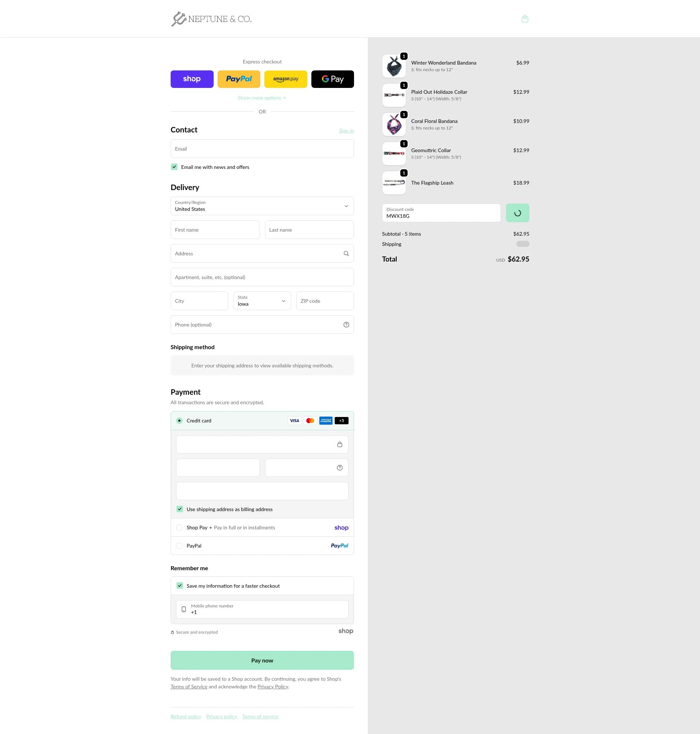Uncheck "Email me with news and offers"

pyautogui.click(x=174, y=167)
